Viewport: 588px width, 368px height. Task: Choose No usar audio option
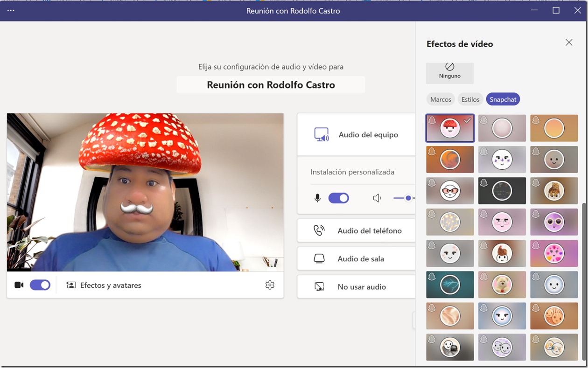[x=361, y=287]
